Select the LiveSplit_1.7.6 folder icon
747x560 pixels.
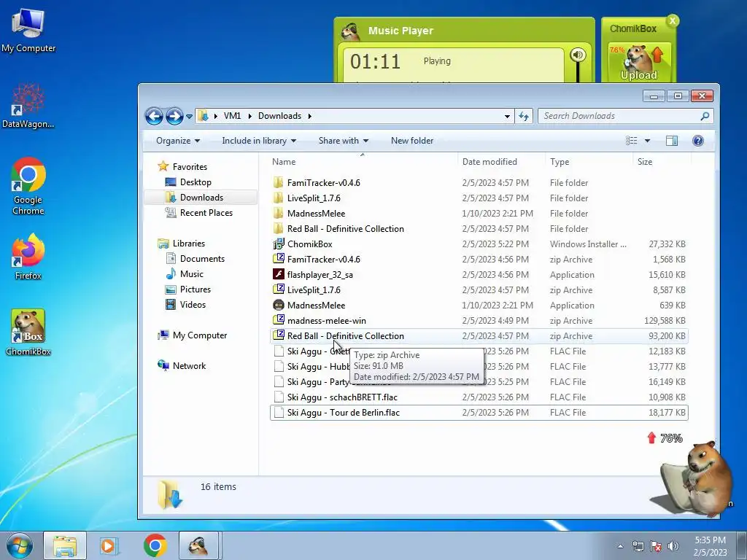point(278,198)
